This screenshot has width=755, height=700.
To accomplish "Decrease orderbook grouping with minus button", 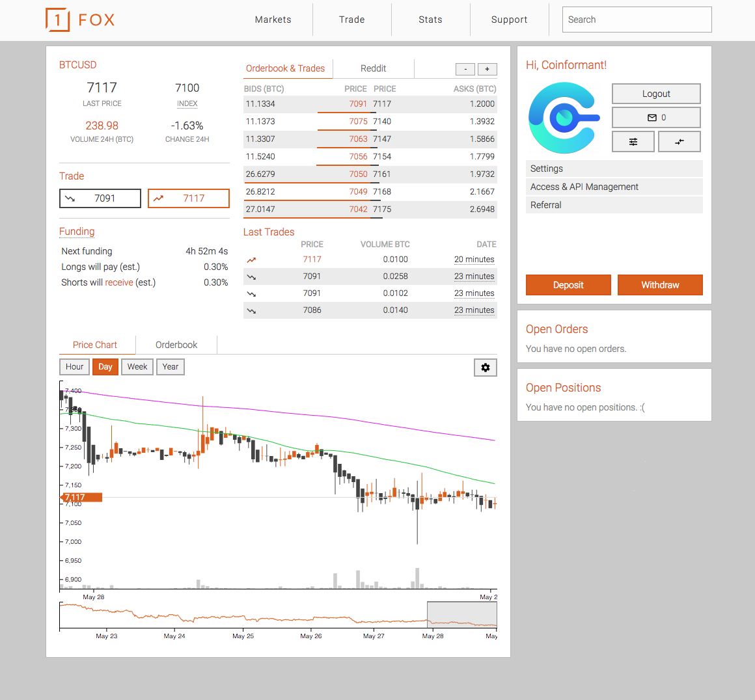I will (x=465, y=70).
